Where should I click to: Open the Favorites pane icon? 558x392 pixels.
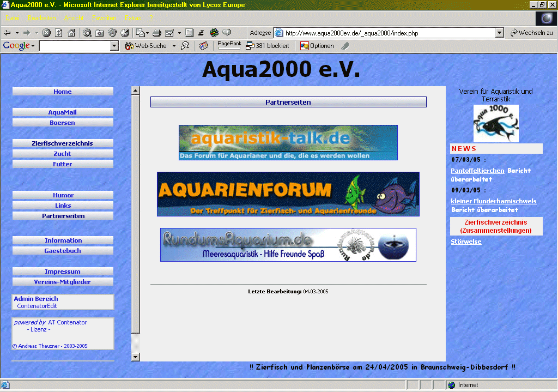click(x=100, y=33)
